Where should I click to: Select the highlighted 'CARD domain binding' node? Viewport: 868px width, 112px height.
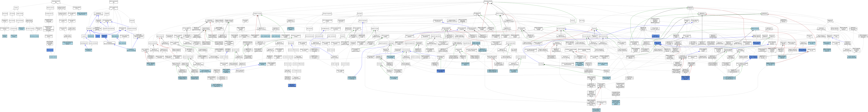[x=22, y=29]
